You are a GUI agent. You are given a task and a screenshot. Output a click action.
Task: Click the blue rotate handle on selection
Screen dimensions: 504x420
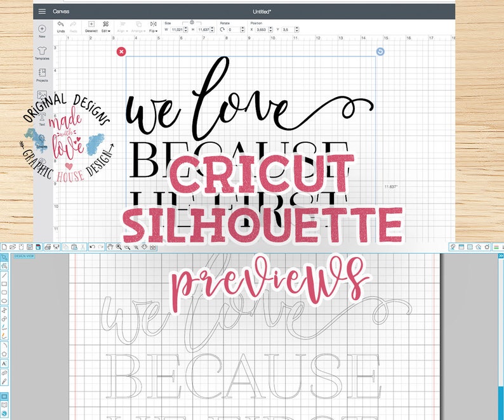click(x=380, y=51)
